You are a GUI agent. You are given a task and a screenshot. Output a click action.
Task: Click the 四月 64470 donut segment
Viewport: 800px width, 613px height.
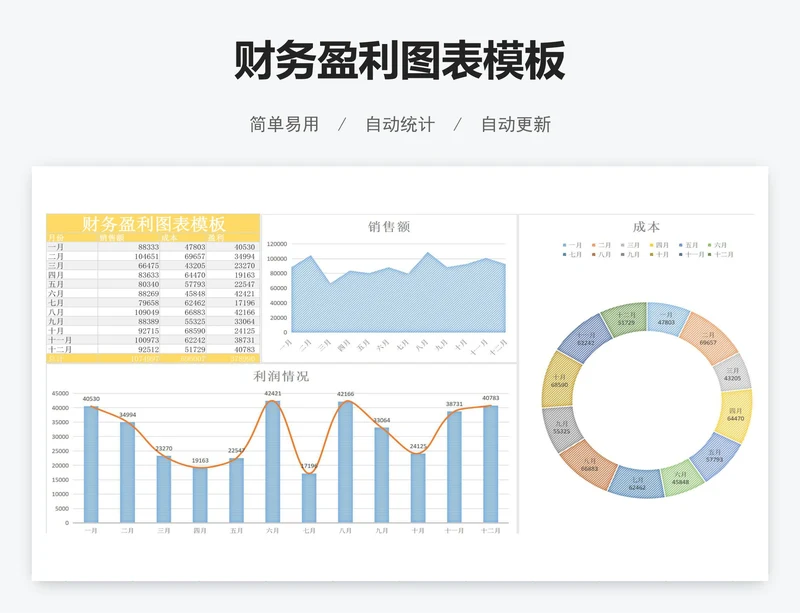point(735,414)
